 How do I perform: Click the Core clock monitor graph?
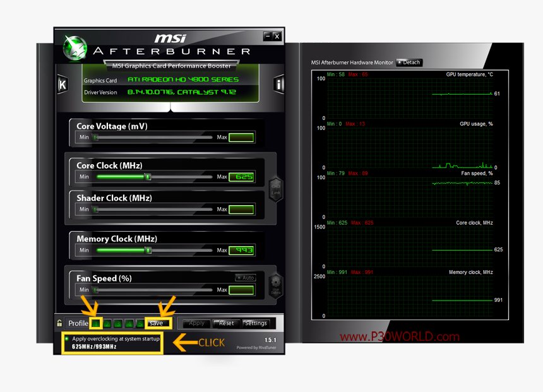point(410,247)
